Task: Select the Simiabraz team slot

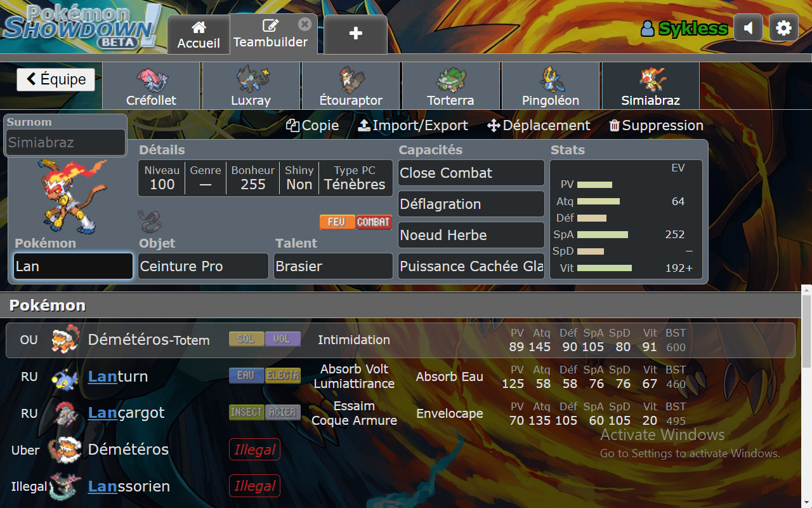Action: tap(650, 86)
